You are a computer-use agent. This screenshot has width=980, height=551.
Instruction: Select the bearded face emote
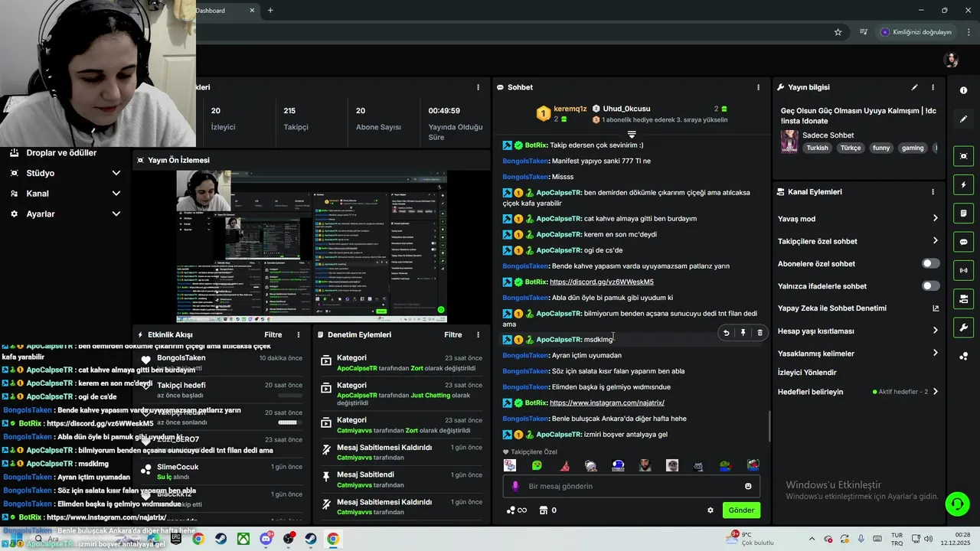(x=645, y=465)
